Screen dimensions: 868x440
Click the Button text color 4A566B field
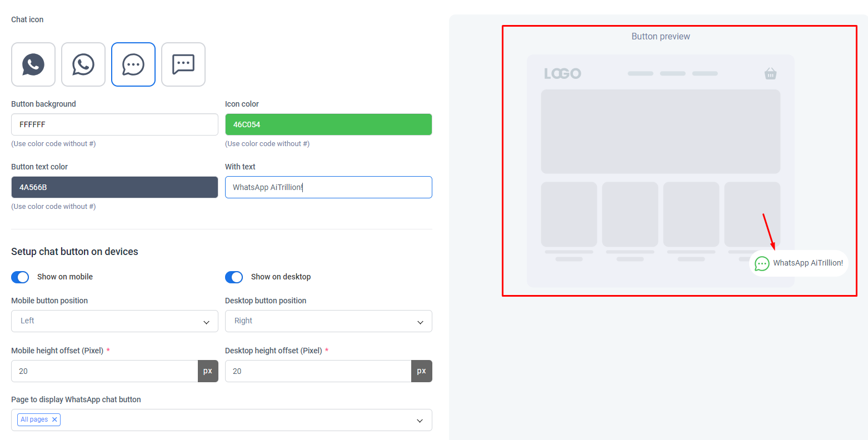114,187
